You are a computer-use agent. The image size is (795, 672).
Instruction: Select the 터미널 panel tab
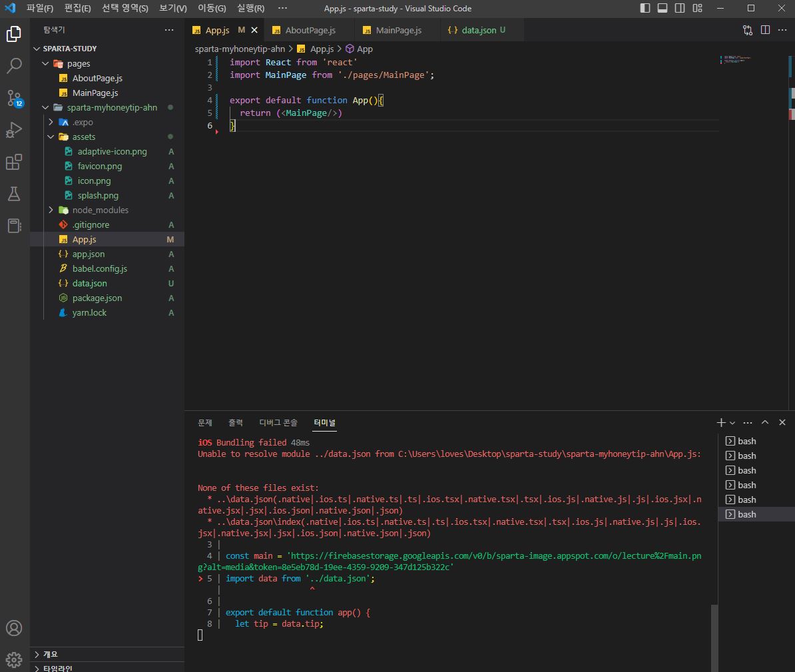tap(324, 422)
